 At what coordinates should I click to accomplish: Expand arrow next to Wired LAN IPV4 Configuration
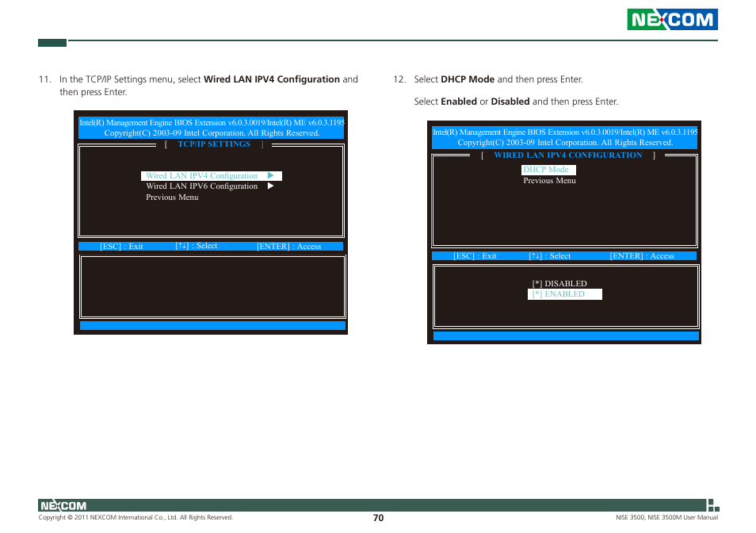pos(270,175)
